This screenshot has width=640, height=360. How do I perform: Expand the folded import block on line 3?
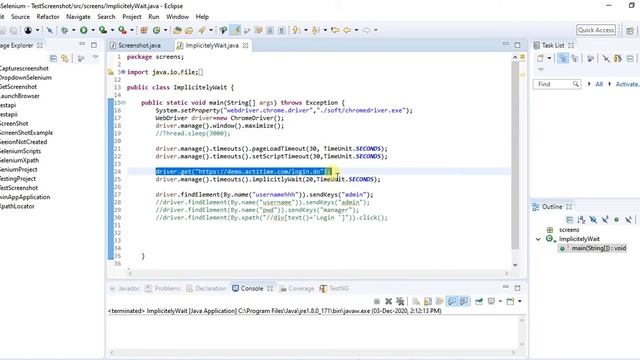pos(123,72)
